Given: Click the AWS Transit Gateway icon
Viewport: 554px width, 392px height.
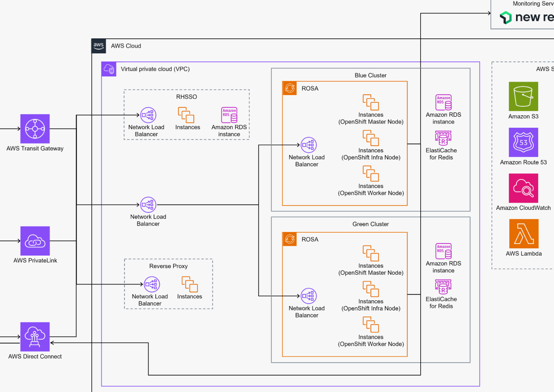Looking at the screenshot, I should [35, 129].
